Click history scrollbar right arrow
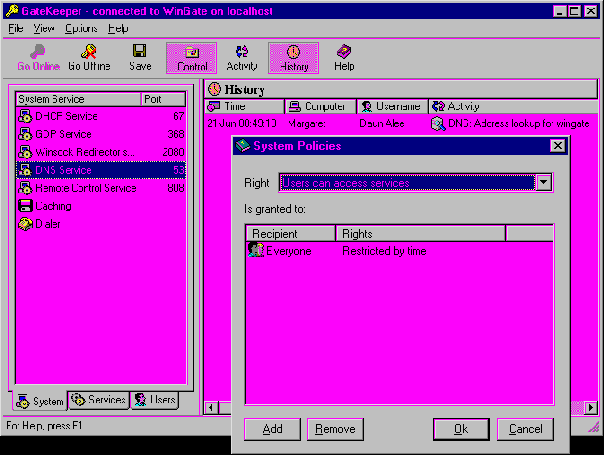 (x=591, y=408)
